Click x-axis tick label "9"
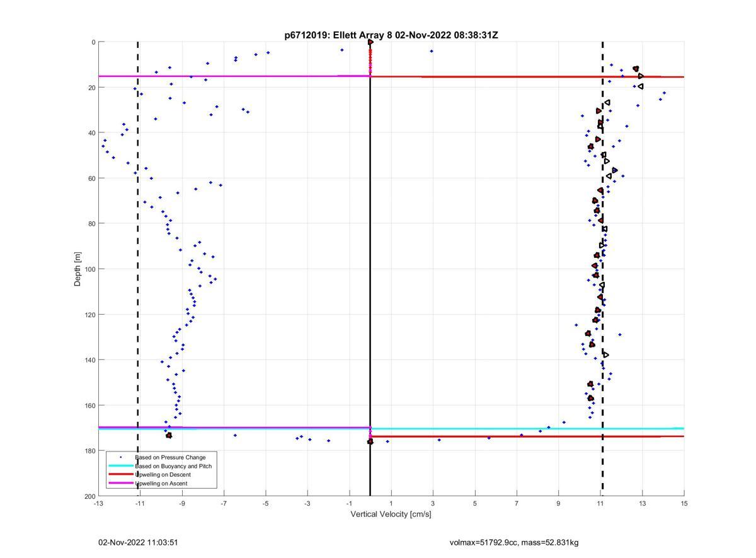Viewport: 756px width, 558px height. (x=559, y=503)
